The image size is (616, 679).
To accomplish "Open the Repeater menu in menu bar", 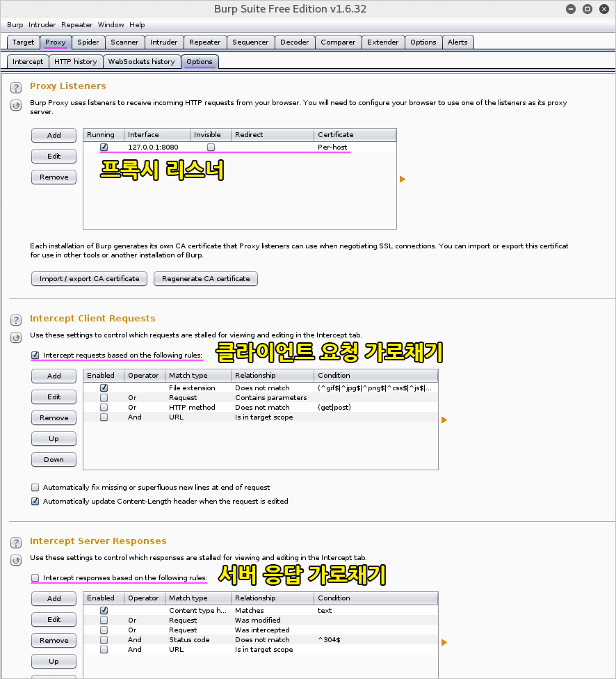I will coord(76,24).
